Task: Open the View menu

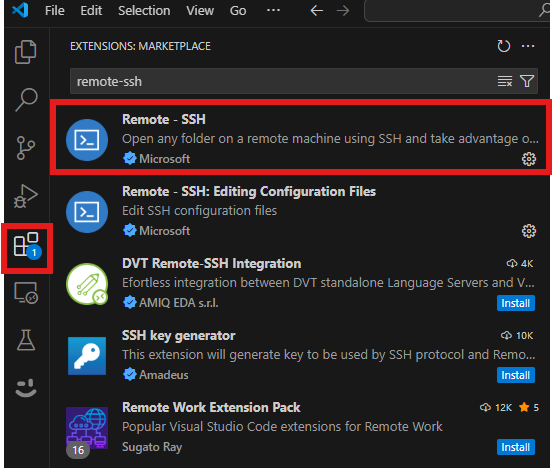Action: (200, 11)
